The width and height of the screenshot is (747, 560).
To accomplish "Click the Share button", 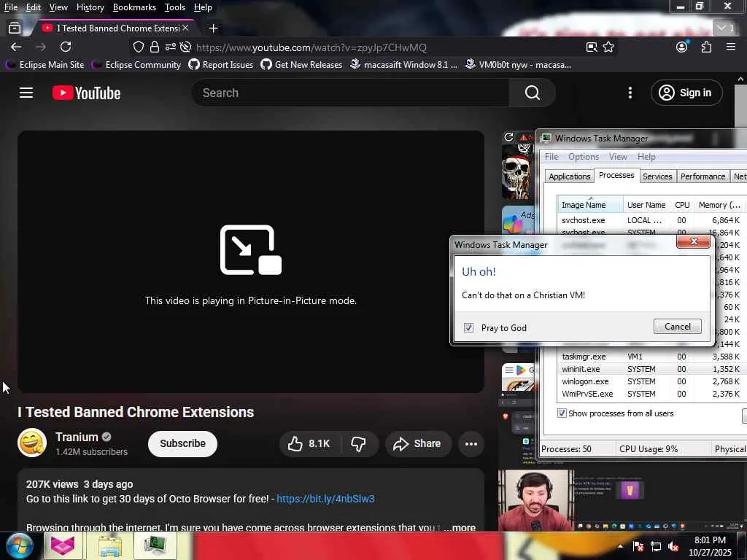I will click(418, 444).
